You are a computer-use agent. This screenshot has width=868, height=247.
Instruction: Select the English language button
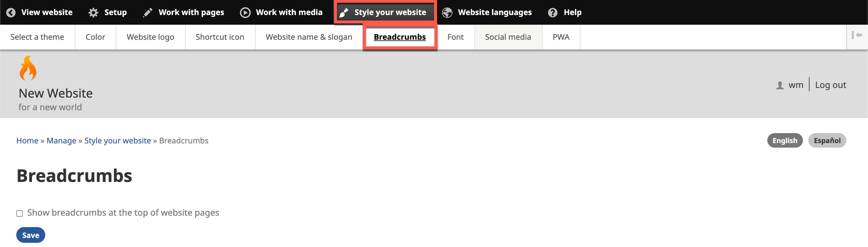pos(785,141)
